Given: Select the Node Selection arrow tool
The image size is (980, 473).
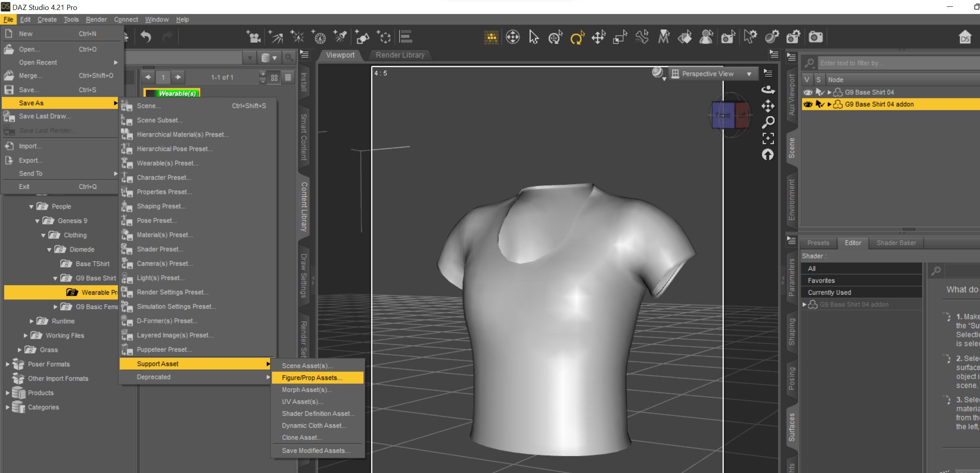Looking at the screenshot, I should click(x=533, y=38).
